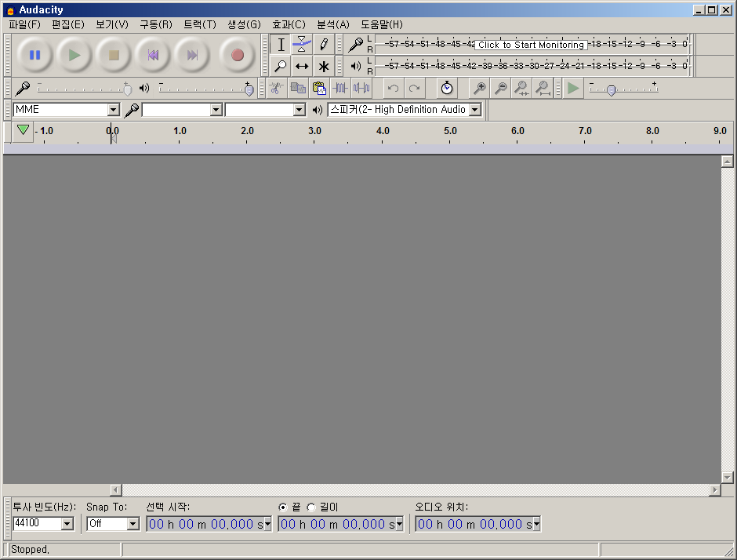Open the 구동(R) menu
737x560 pixels.
tap(156, 24)
